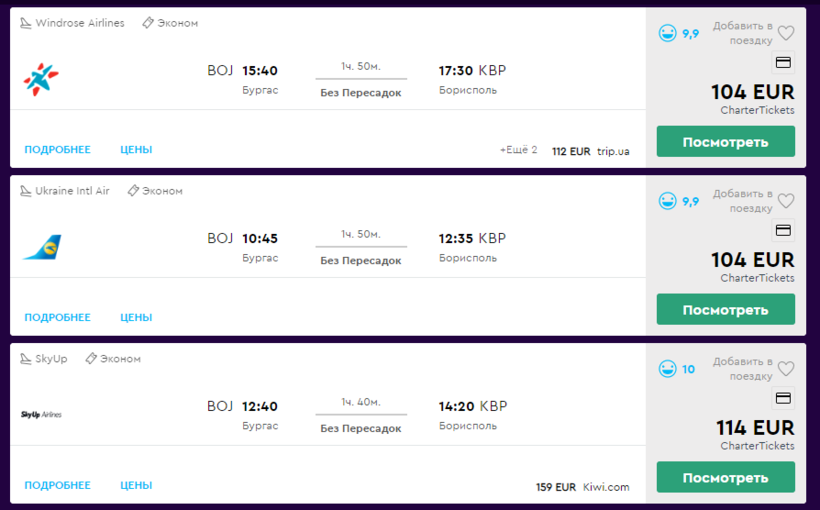Screen dimensions: 820x510
Task: Expand Подробнее details for Windrose flight
Action: pos(57,150)
